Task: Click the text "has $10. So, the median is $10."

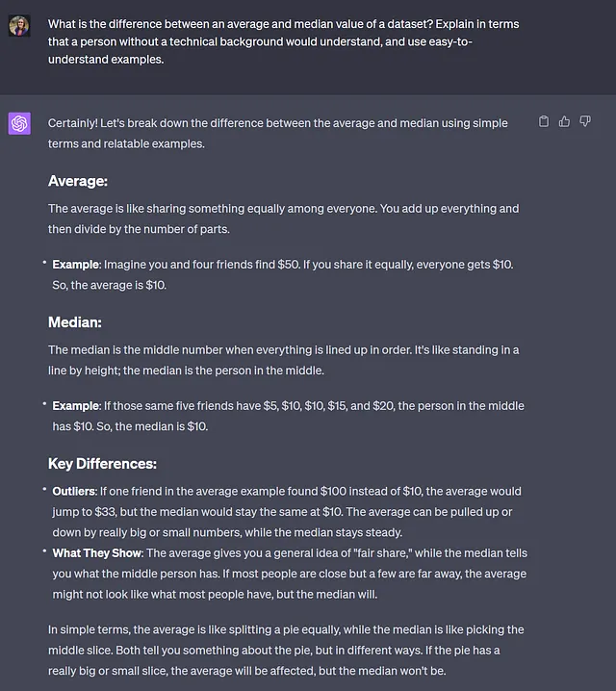Action: (130, 426)
